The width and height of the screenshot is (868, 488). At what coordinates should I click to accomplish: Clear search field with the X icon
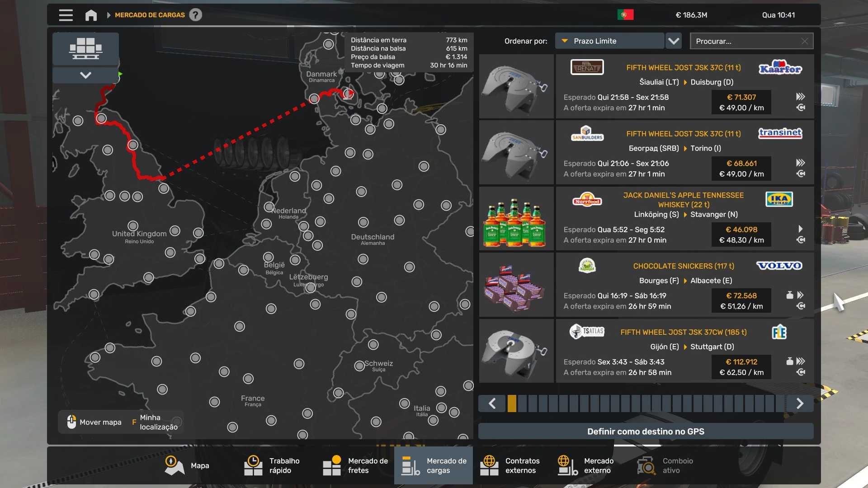(x=805, y=41)
